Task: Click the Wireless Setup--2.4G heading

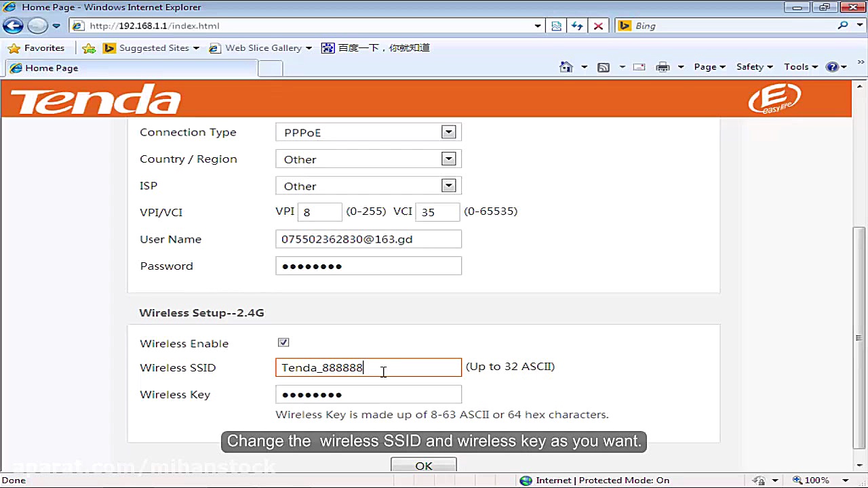Action: pos(201,312)
